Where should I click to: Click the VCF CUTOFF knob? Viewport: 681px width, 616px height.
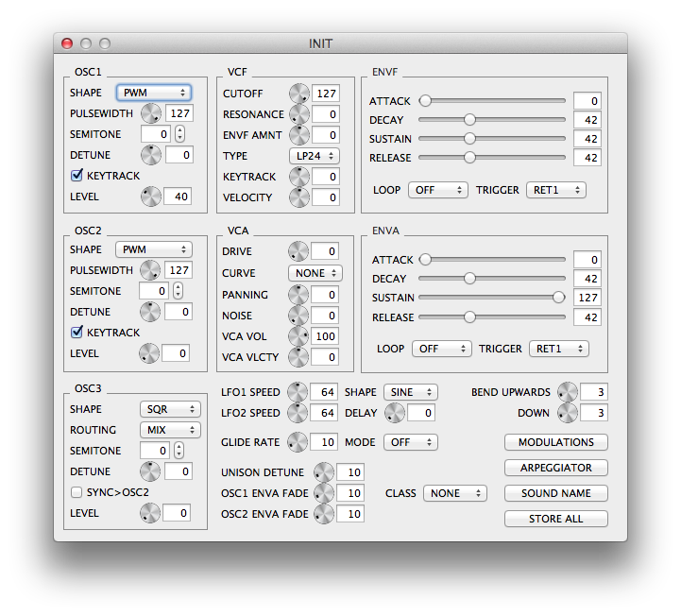(x=298, y=94)
